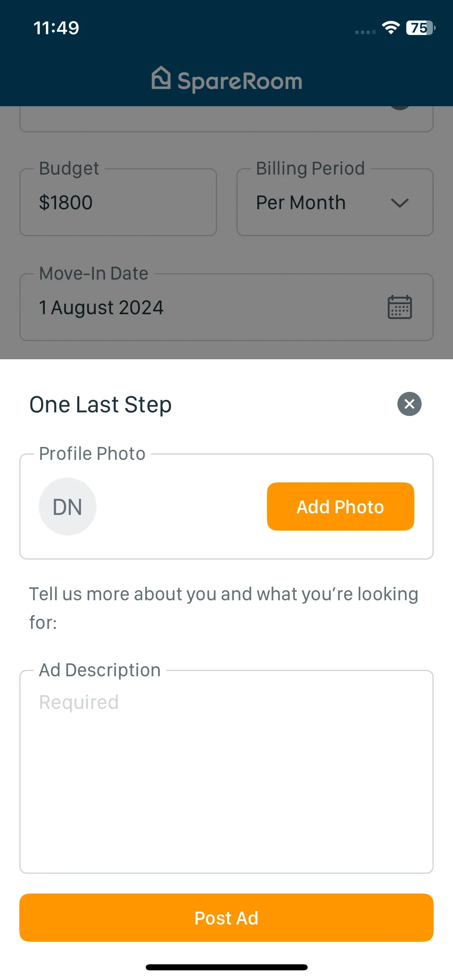The image size is (453, 980).
Task: Tap the cellular signal dots icon
Action: pos(365,32)
